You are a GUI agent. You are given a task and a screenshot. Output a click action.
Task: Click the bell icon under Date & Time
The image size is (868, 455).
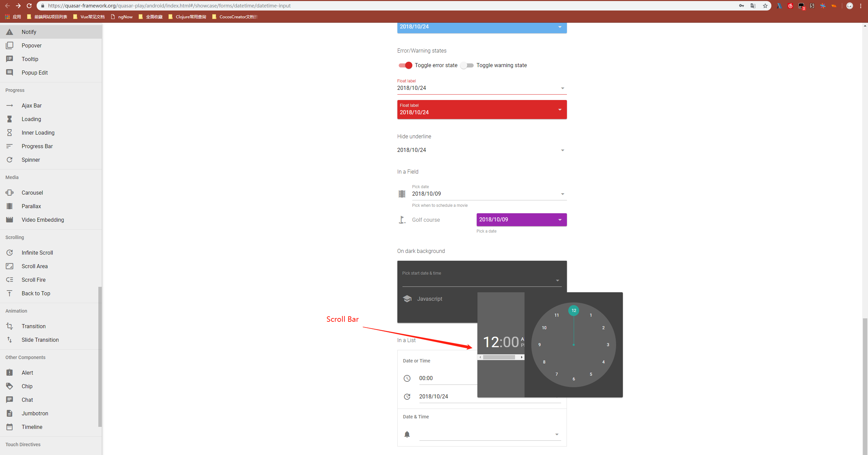pos(407,434)
